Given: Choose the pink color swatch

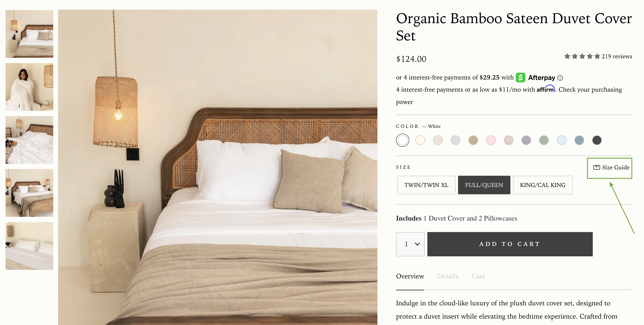Looking at the screenshot, I should pyautogui.click(x=491, y=140).
